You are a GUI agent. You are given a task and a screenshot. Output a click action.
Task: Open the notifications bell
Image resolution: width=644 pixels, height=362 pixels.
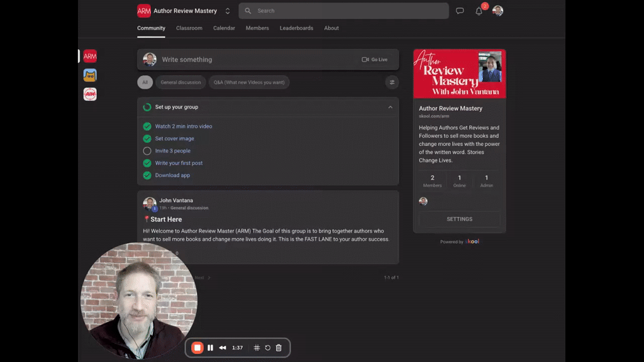(x=479, y=11)
